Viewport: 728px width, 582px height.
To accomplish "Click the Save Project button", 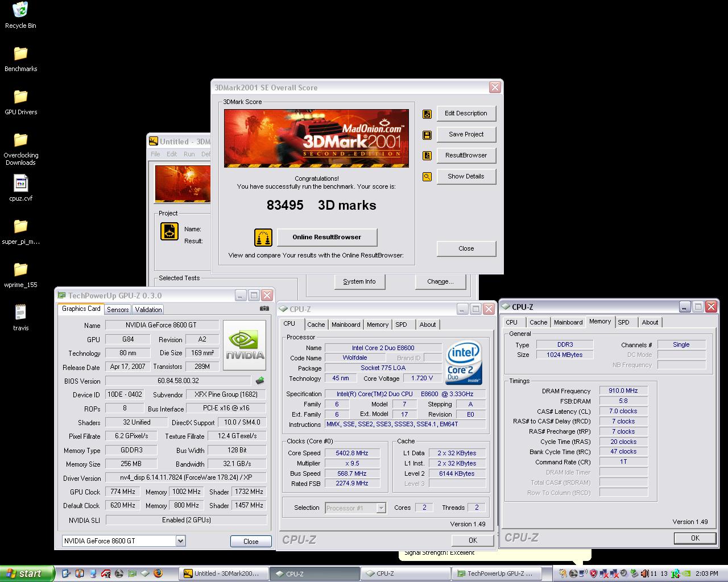I will [x=466, y=135].
